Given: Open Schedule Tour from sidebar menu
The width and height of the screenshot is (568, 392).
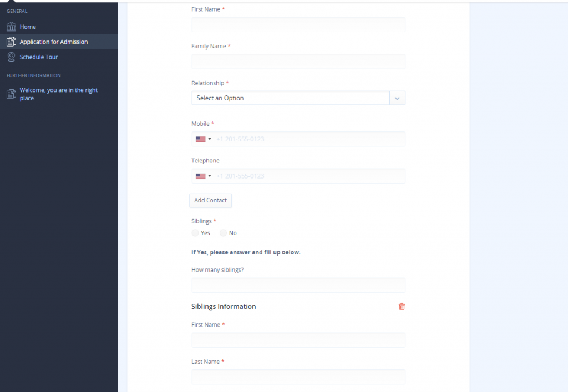Looking at the screenshot, I should tap(39, 57).
